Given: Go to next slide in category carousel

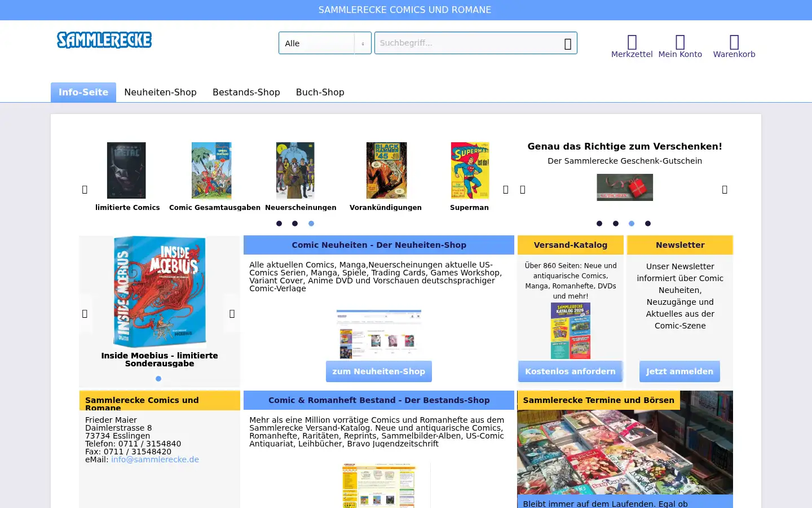Looking at the screenshot, I should 505,190.
